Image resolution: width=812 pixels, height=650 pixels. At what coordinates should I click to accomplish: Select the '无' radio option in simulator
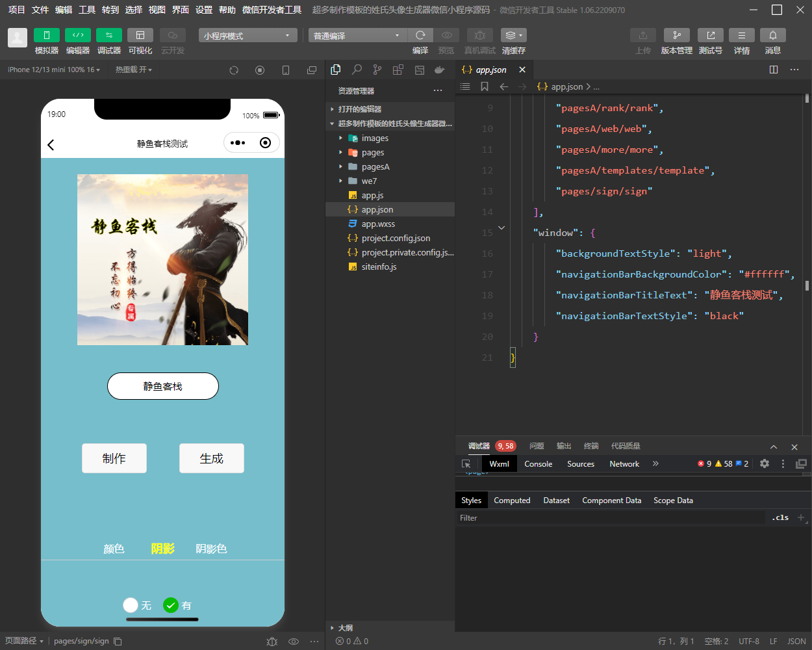(x=131, y=605)
